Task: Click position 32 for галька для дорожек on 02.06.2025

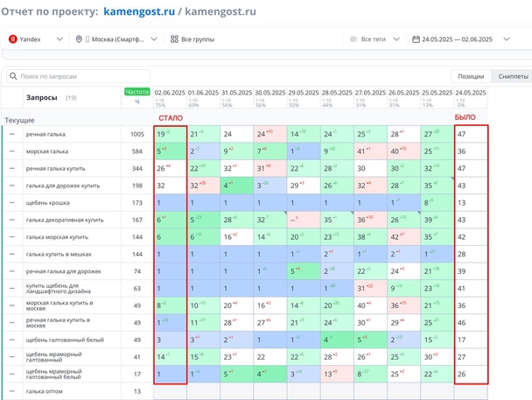Action: (x=170, y=186)
